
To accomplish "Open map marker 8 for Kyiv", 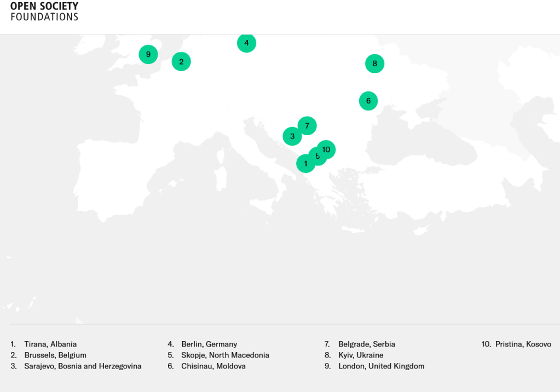I will (374, 64).
